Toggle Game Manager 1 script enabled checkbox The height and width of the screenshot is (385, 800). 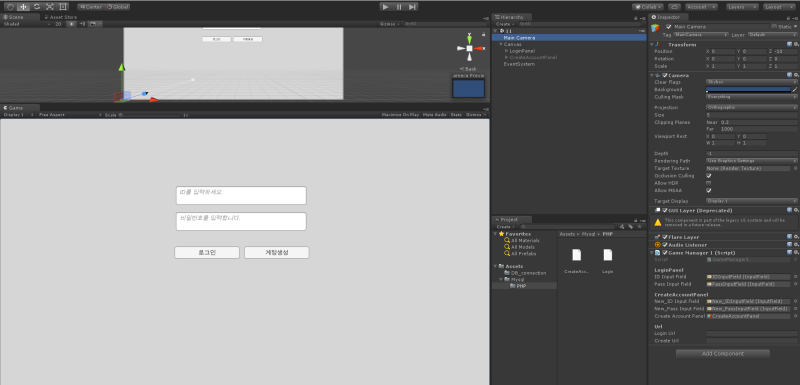(x=665, y=252)
